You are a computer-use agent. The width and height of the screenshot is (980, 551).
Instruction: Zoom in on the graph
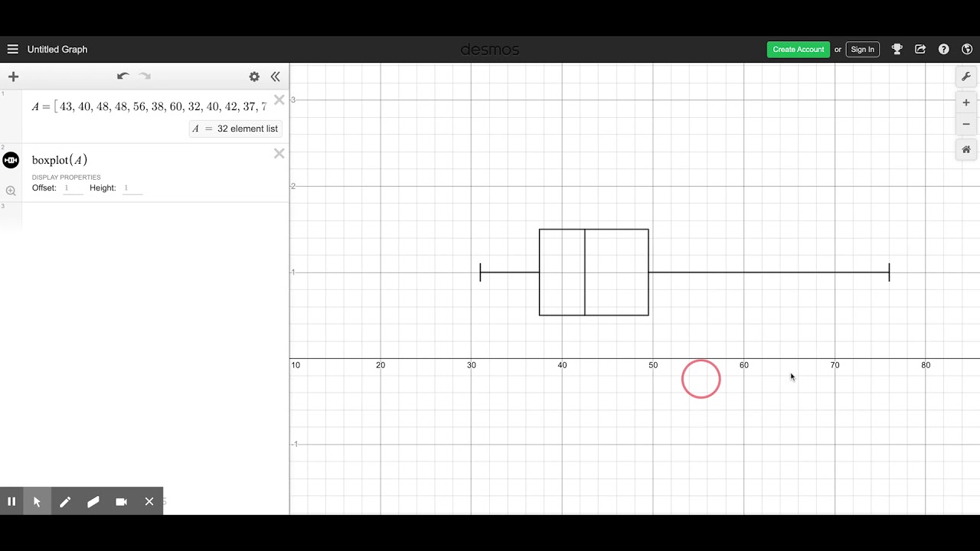coord(966,103)
